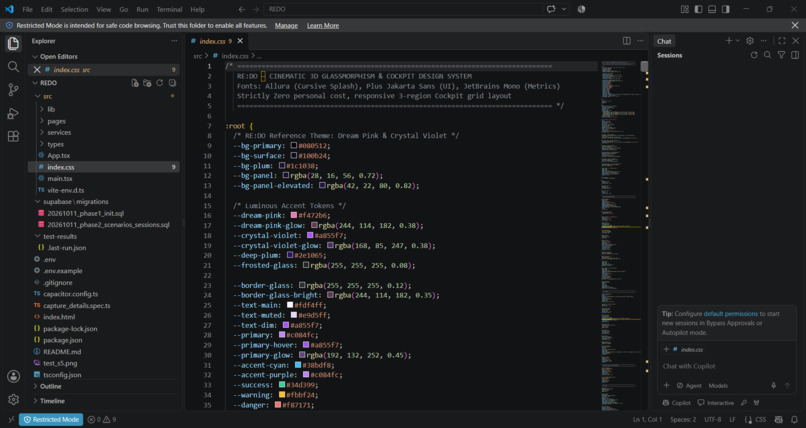Image resolution: width=806 pixels, height=428 pixels.
Task: Open the Selection menu
Action: (75, 9)
